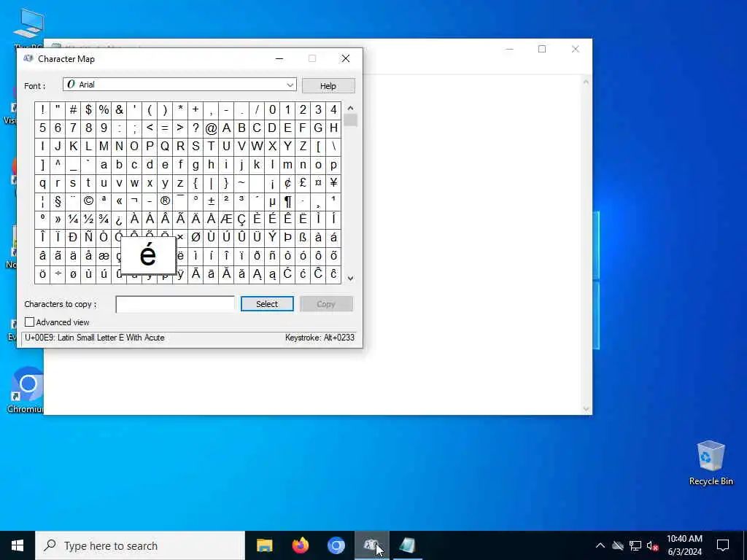Image resolution: width=747 pixels, height=560 pixels.
Task: Select the å lowercase character
Action: [x=88, y=256]
